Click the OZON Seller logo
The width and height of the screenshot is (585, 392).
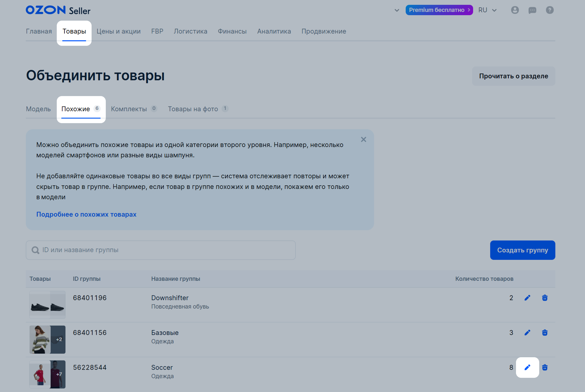[x=58, y=10]
